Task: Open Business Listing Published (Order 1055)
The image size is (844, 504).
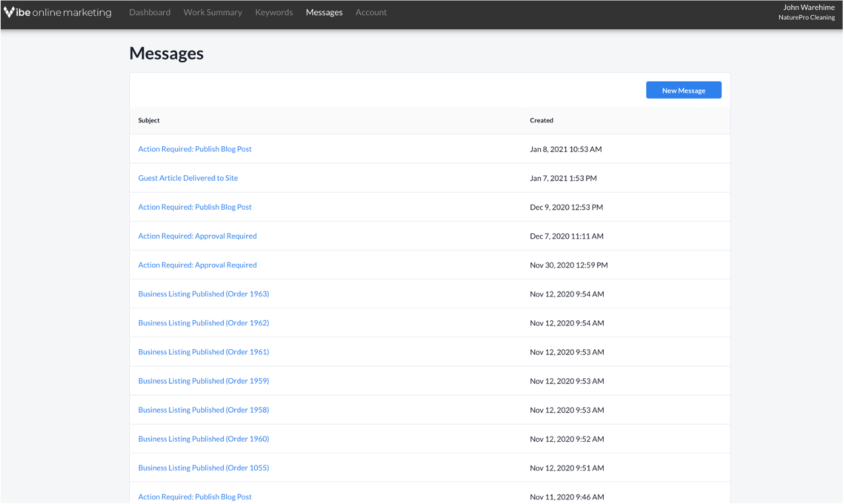Action: click(x=203, y=468)
